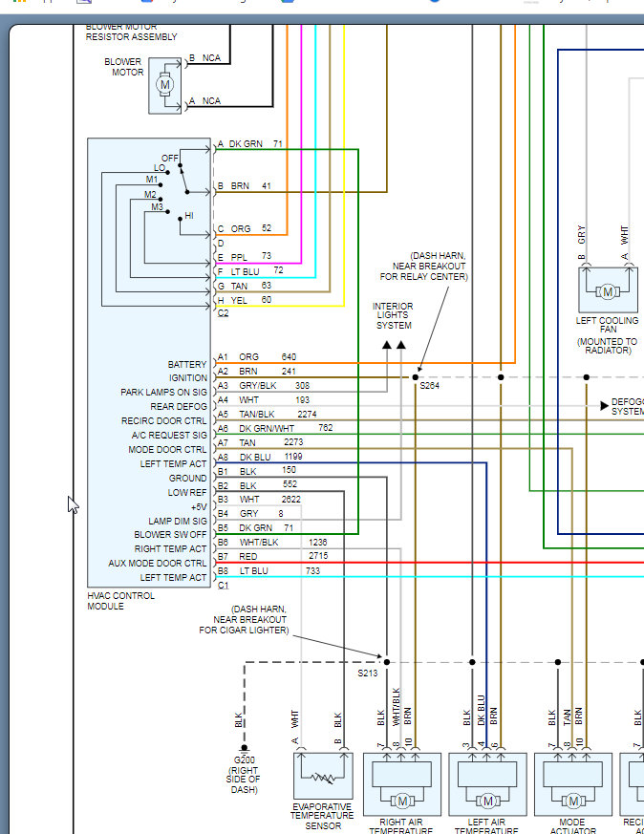Click the LEFT COOLING FAN label
The height and width of the screenshot is (834, 644).
608,325
